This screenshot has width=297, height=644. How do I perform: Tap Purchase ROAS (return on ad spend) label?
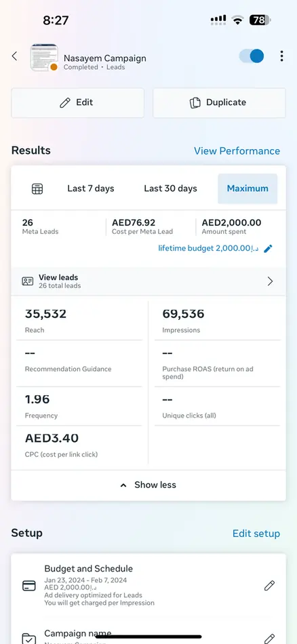click(x=208, y=373)
